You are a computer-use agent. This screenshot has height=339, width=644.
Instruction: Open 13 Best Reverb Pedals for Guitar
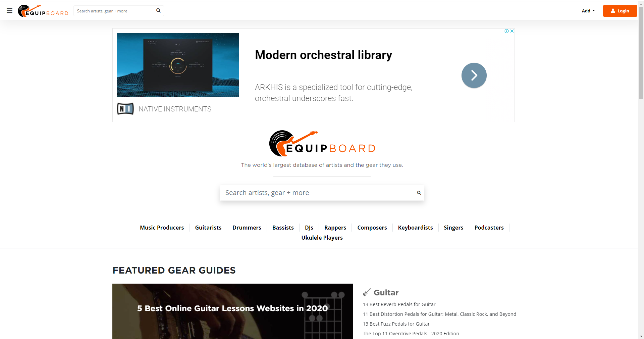(399, 304)
